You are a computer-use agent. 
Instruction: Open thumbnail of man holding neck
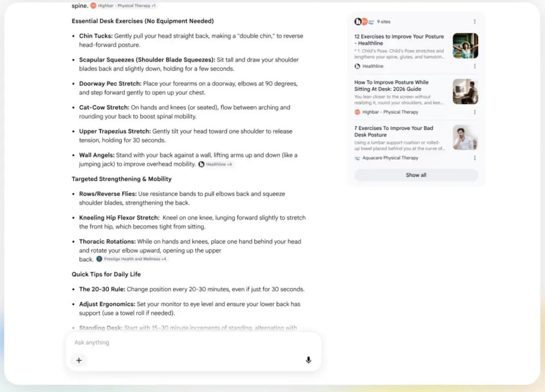click(x=465, y=138)
